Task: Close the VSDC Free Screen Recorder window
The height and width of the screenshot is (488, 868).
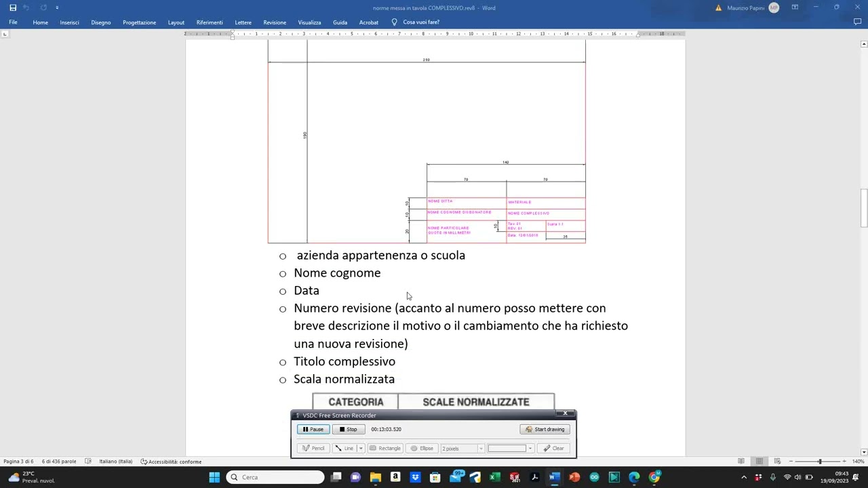Action: click(565, 413)
